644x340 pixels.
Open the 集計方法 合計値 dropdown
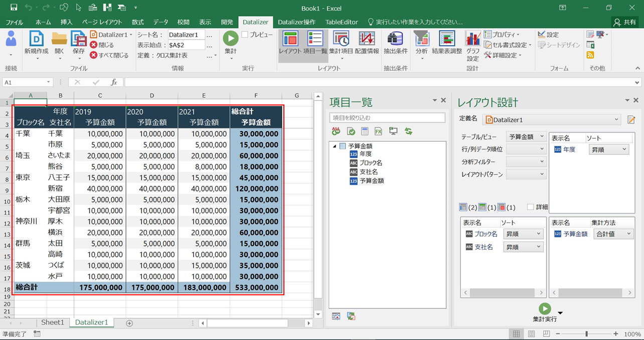(613, 234)
